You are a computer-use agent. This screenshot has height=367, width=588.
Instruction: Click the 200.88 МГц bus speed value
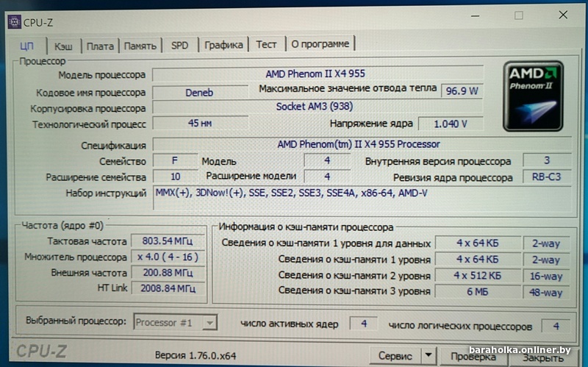pos(168,273)
